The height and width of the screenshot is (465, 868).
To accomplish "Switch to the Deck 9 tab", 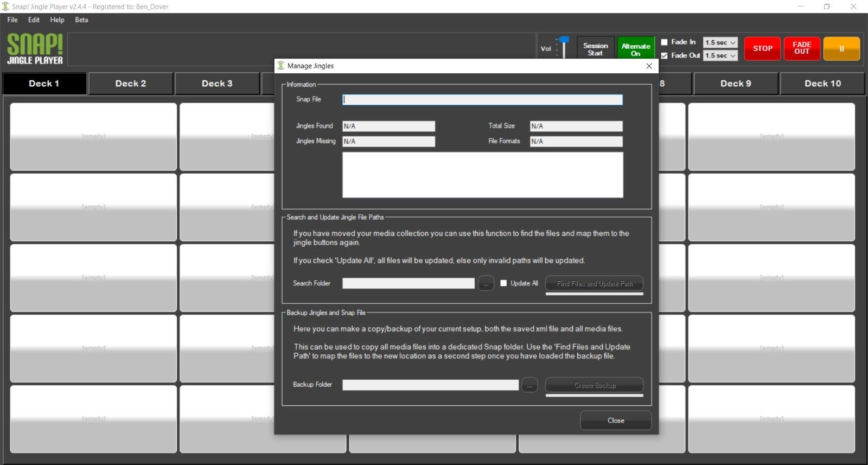I will point(736,84).
